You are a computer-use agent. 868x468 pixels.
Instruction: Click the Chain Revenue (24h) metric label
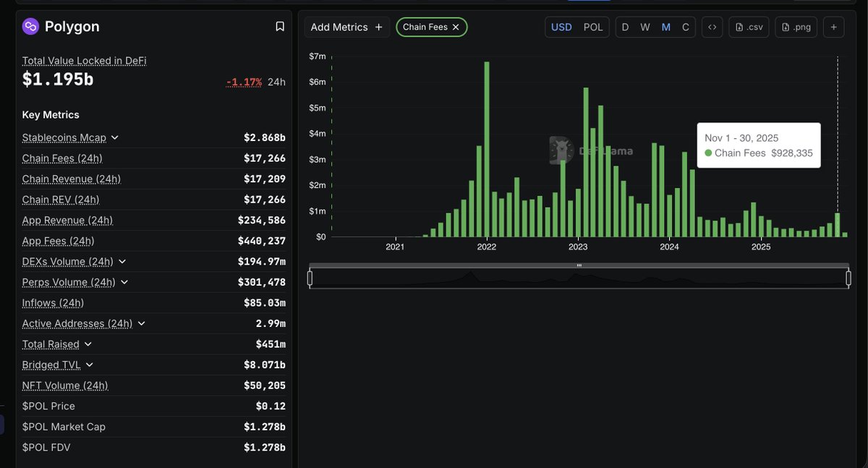pyautogui.click(x=71, y=179)
